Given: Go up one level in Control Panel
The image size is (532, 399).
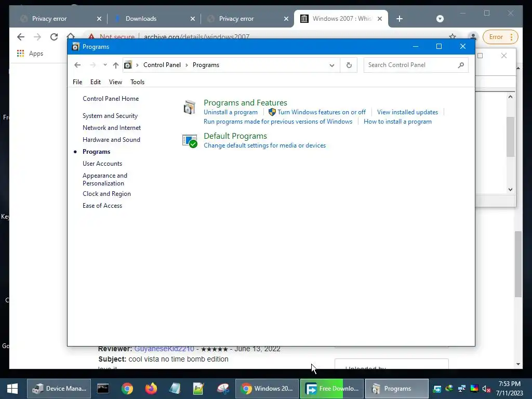Looking at the screenshot, I should [x=116, y=65].
